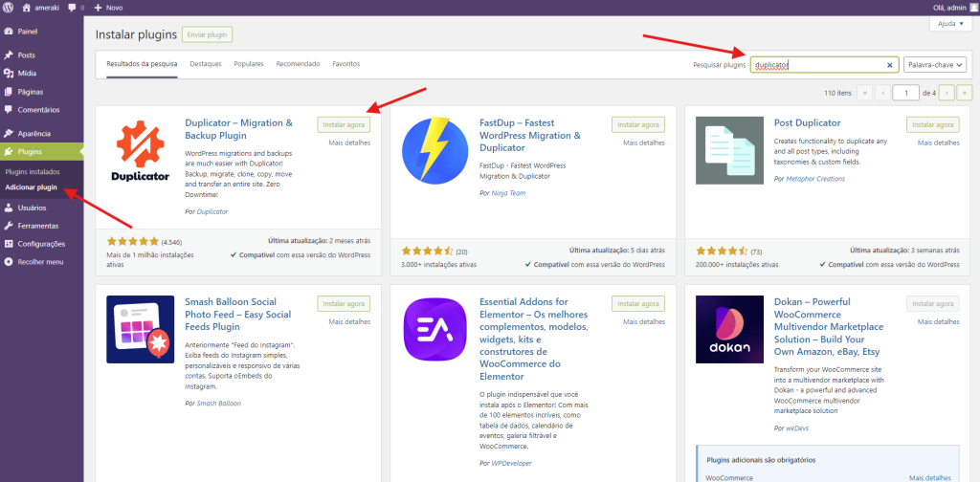Expand the Ajuda help panel
Viewport: 980px width, 482px height.
pyautogui.click(x=949, y=24)
